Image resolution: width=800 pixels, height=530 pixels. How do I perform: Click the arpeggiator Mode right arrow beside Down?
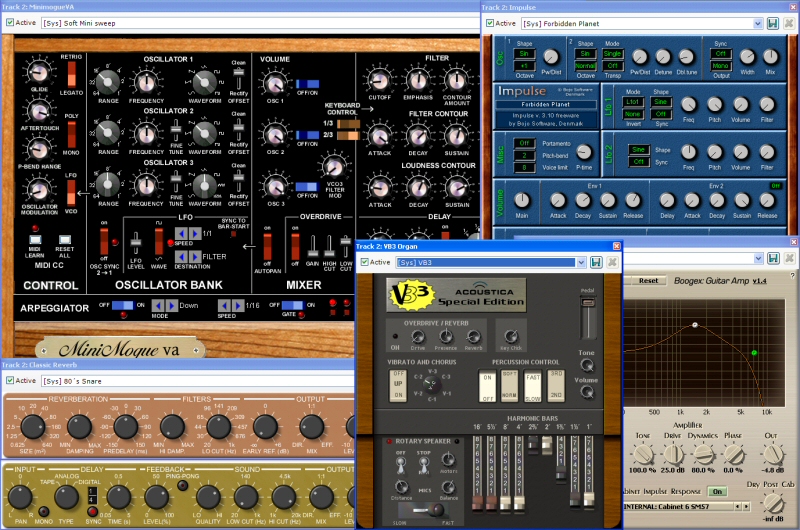click(171, 306)
